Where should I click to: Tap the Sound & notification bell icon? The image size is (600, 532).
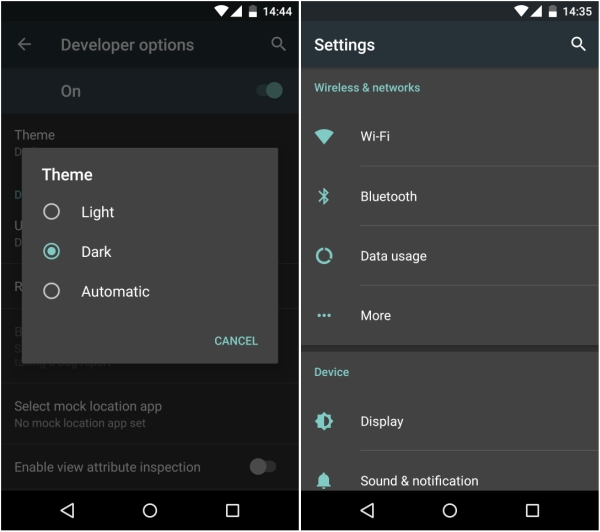point(324,481)
